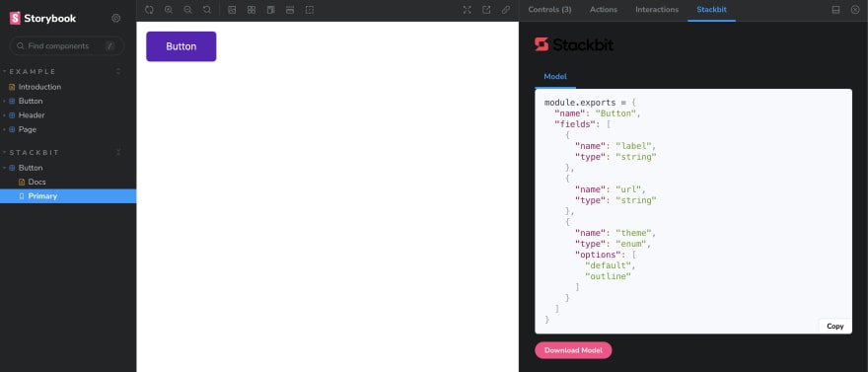Change the viewport size

click(270, 10)
